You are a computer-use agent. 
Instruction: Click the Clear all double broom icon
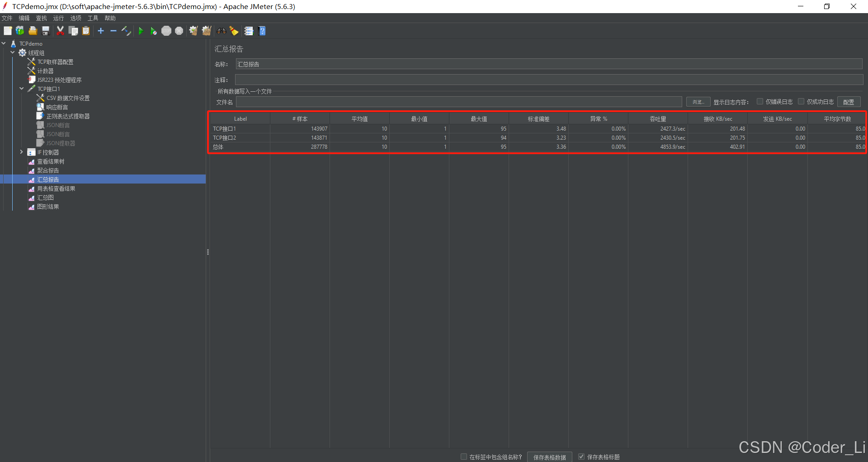coord(207,31)
